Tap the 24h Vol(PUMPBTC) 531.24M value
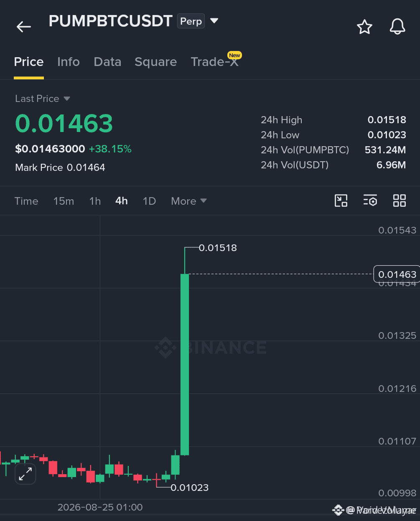 pyautogui.click(x=385, y=150)
